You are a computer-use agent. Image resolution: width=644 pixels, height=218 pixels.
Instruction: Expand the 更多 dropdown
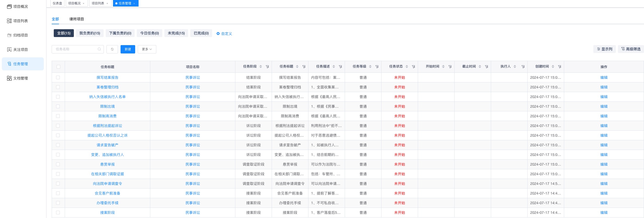147,49
